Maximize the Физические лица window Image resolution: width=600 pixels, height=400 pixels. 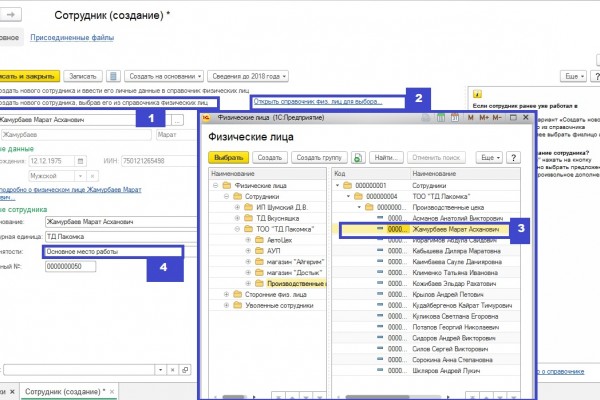[513, 118]
